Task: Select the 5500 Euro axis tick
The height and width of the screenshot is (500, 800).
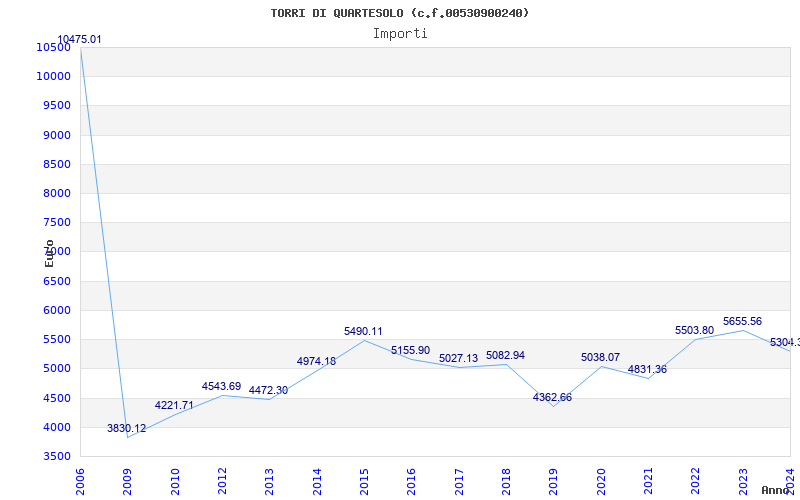Action: click(57, 340)
